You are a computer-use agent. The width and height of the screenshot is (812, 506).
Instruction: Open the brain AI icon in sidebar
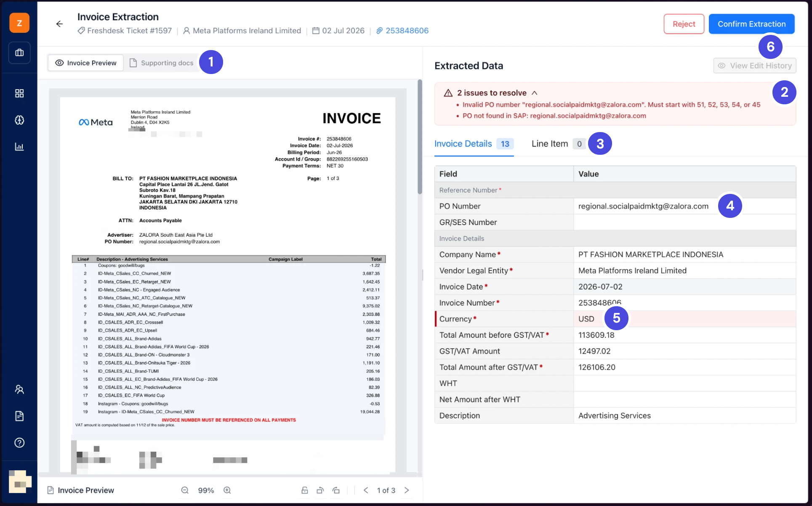19,120
